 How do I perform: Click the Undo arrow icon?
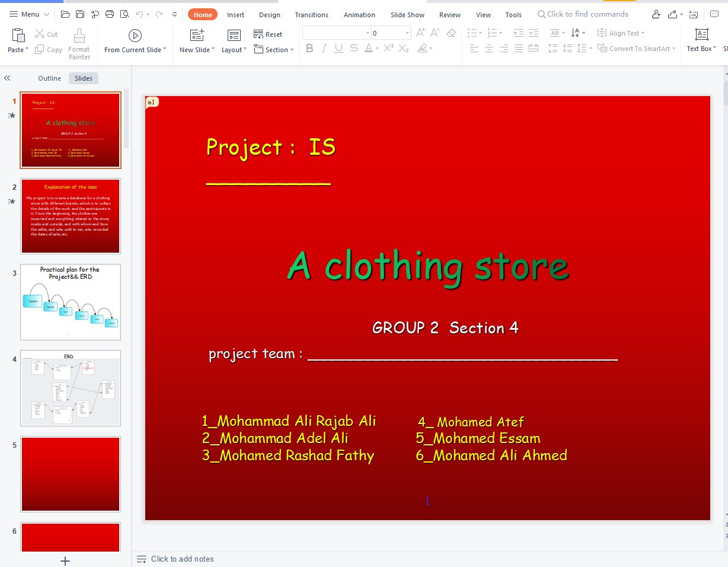(139, 13)
